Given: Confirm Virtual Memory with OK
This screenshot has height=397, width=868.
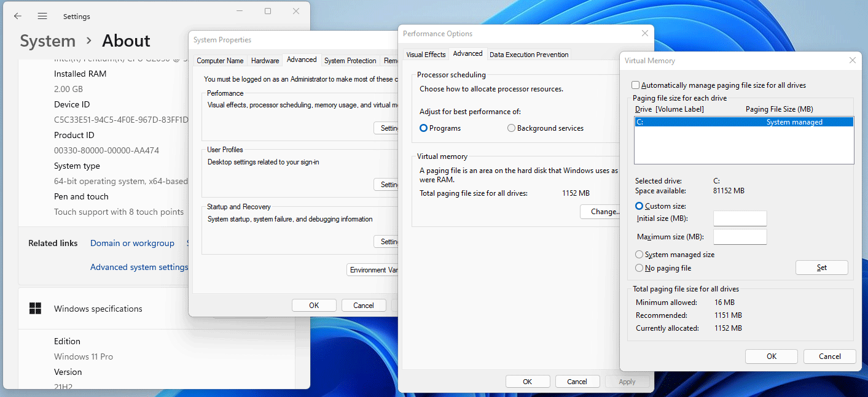Looking at the screenshot, I should pyautogui.click(x=772, y=357).
